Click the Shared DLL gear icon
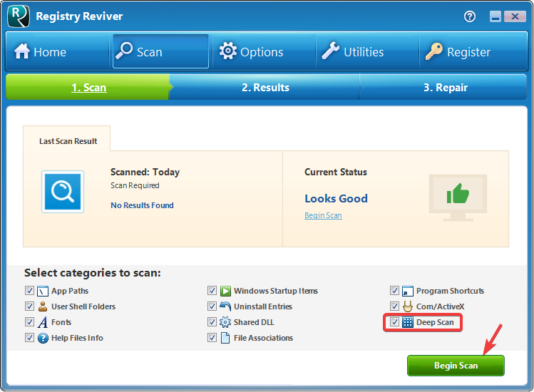The image size is (534, 392). coord(225,322)
